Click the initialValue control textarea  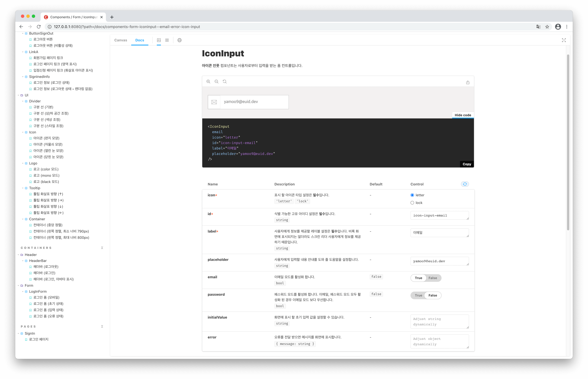tap(440, 321)
